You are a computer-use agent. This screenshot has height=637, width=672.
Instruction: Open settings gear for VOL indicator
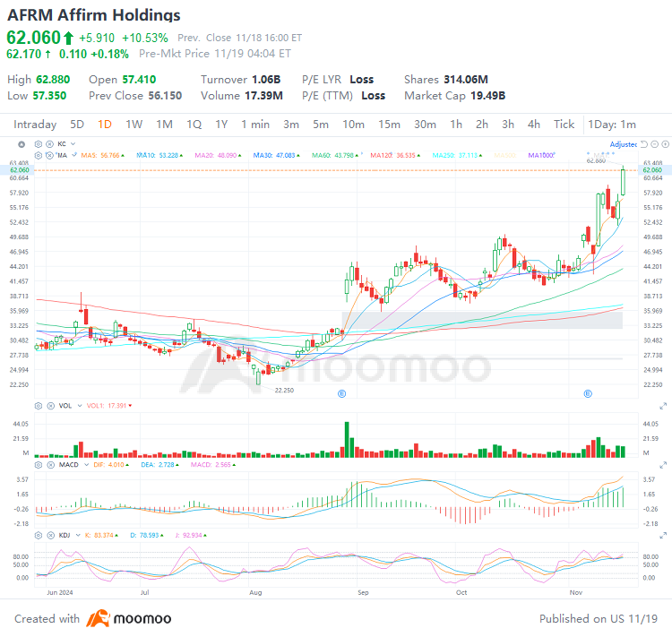[39, 406]
